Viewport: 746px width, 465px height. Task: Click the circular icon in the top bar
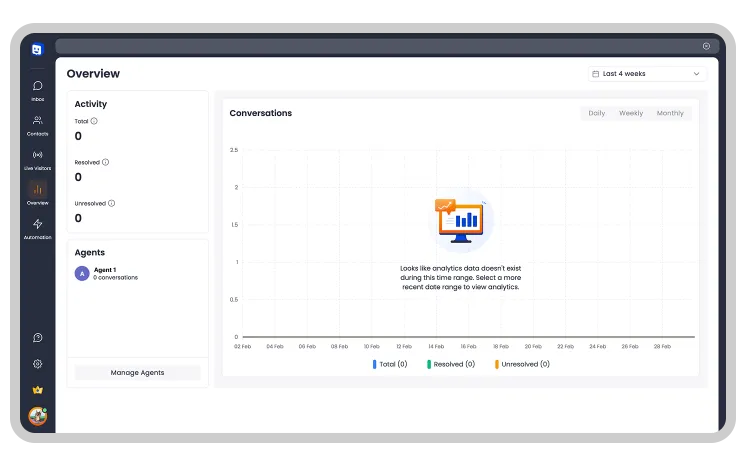(706, 46)
